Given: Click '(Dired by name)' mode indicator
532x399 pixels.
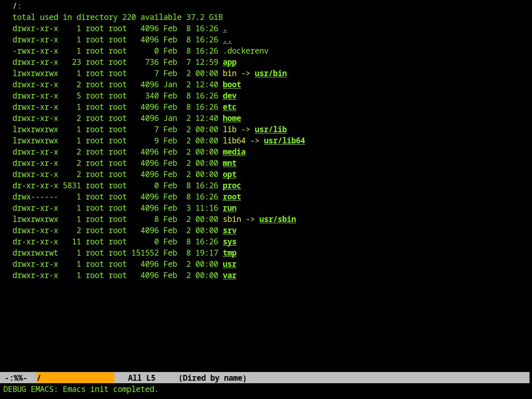Looking at the screenshot, I should (212, 378).
